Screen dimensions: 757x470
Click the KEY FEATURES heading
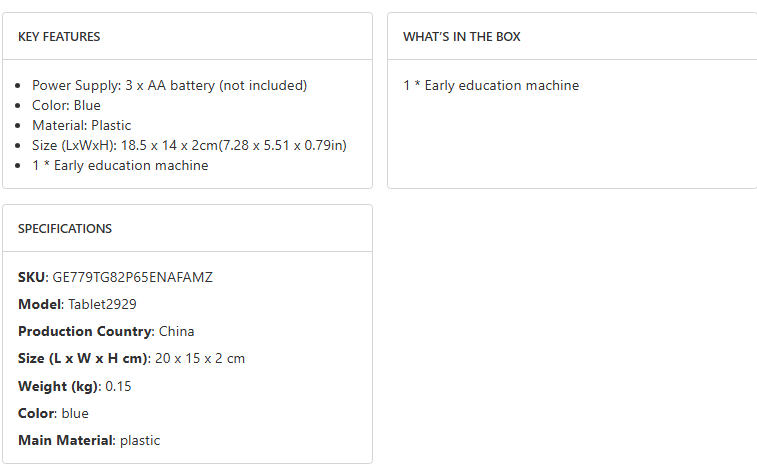pyautogui.click(x=59, y=37)
